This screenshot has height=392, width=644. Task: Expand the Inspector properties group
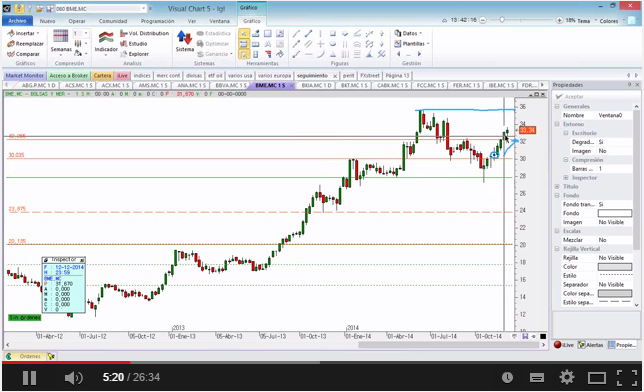pyautogui.click(x=566, y=178)
